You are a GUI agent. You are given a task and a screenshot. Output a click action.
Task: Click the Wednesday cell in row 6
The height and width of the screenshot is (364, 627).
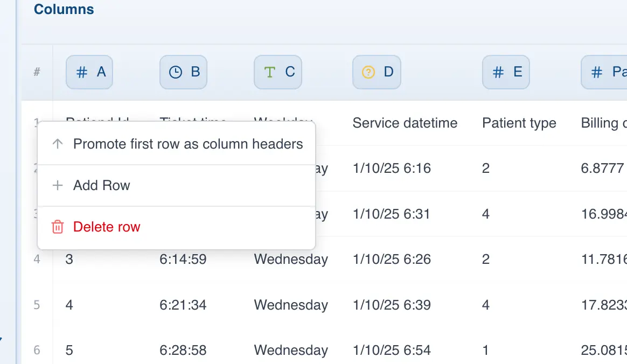pos(291,351)
